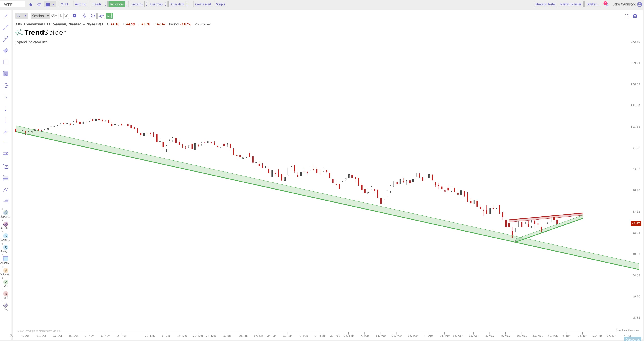This screenshot has width=644, height=341.
Task: Toggle the Trends overlay button
Action: tap(97, 4)
